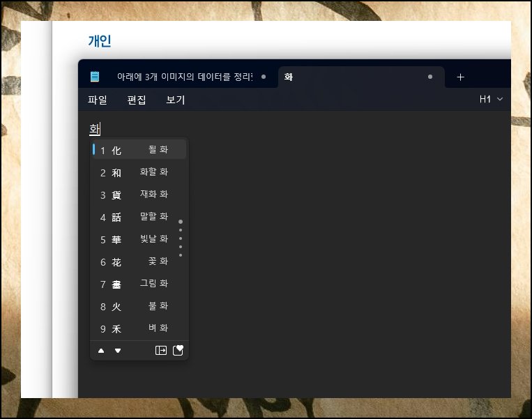Expand the candidate window panel icon

[161, 351]
